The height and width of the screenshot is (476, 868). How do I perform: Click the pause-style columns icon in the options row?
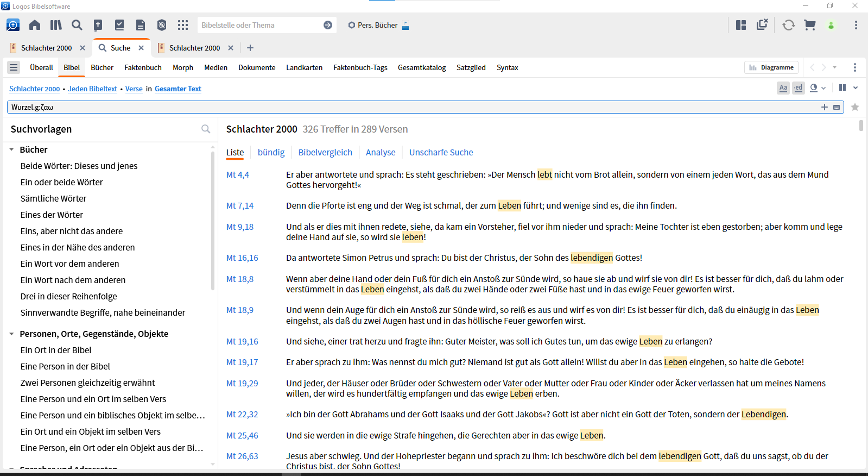tap(842, 87)
